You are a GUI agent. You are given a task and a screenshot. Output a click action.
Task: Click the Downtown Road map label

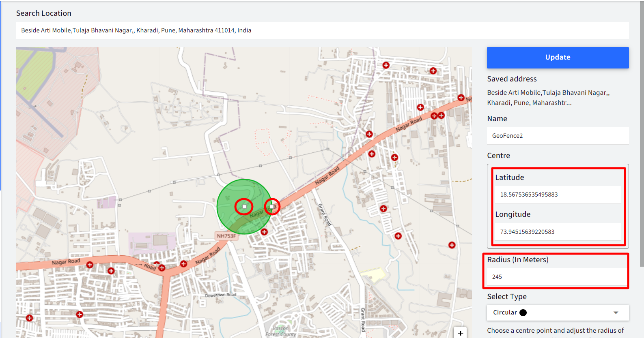[220, 295]
